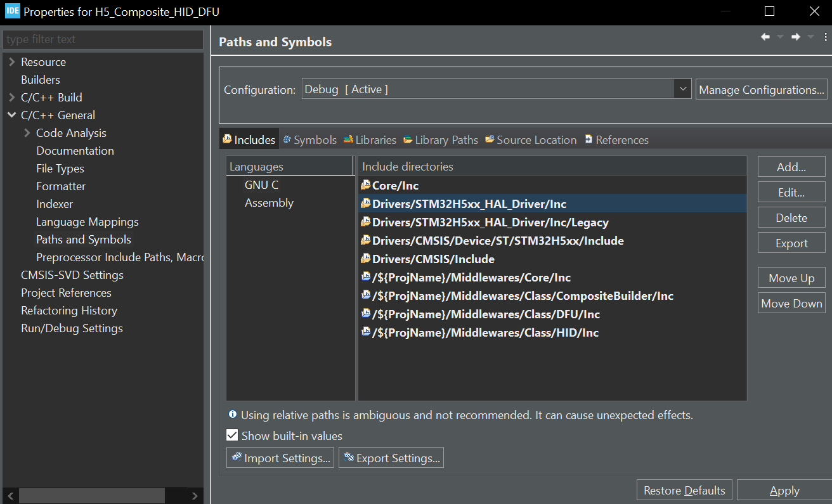Open the Configuration dropdown

point(682,89)
